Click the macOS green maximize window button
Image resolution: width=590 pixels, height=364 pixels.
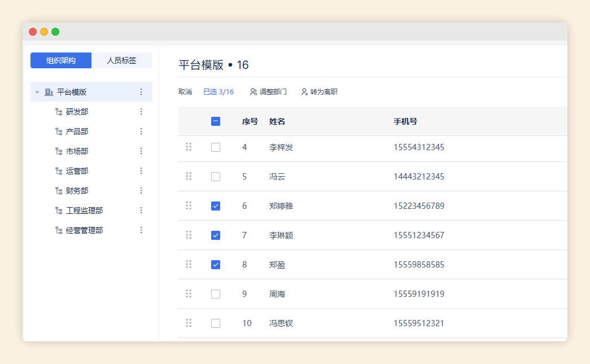coord(55,32)
